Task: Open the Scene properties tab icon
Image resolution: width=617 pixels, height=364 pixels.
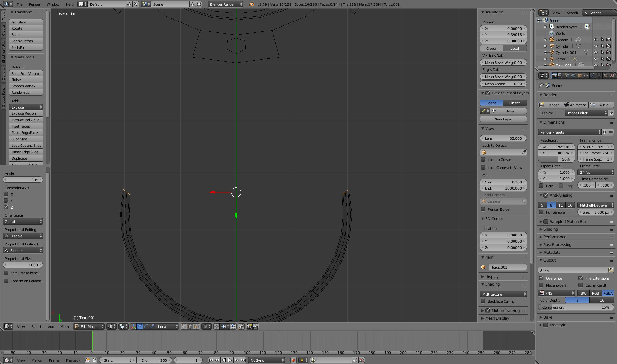Action: coord(567,75)
